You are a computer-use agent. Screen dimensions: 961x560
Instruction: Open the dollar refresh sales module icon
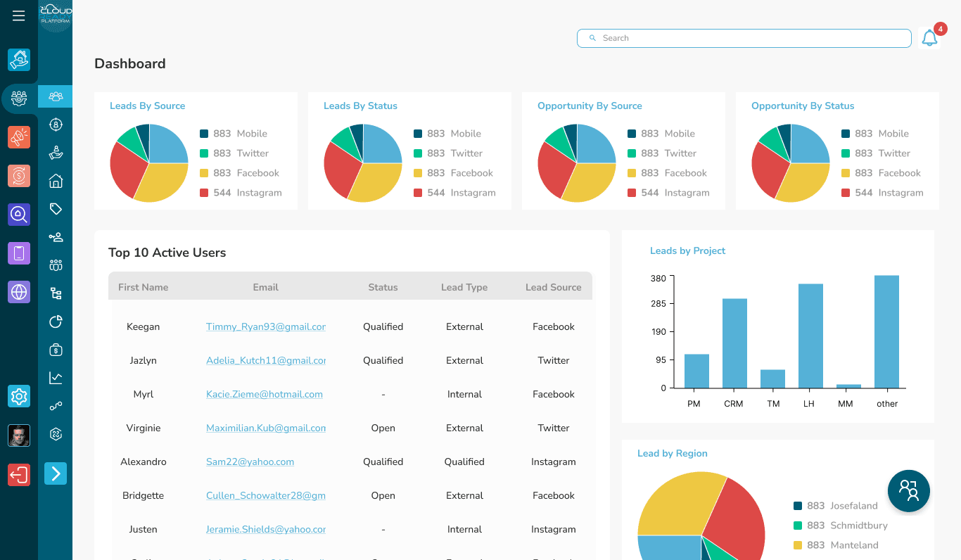click(x=19, y=176)
